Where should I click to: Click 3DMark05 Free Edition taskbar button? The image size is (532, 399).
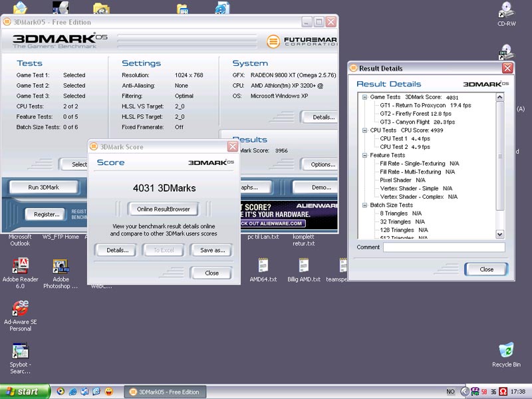(x=165, y=392)
